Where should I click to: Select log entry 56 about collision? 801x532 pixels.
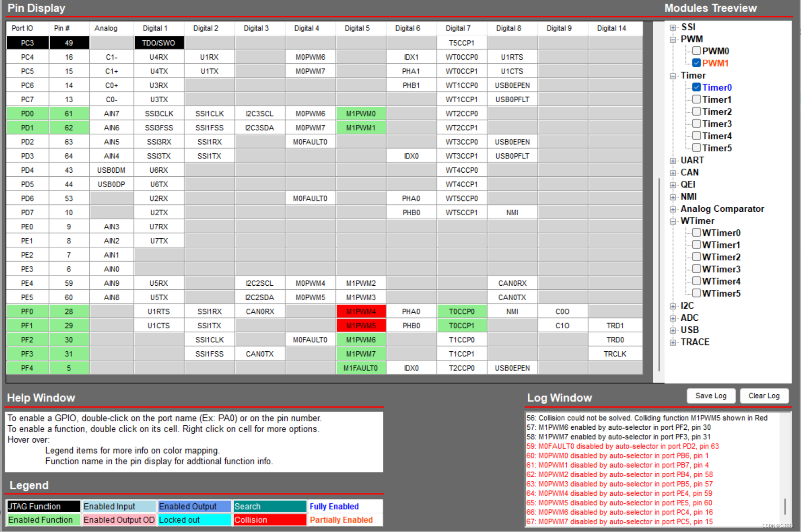(x=647, y=418)
